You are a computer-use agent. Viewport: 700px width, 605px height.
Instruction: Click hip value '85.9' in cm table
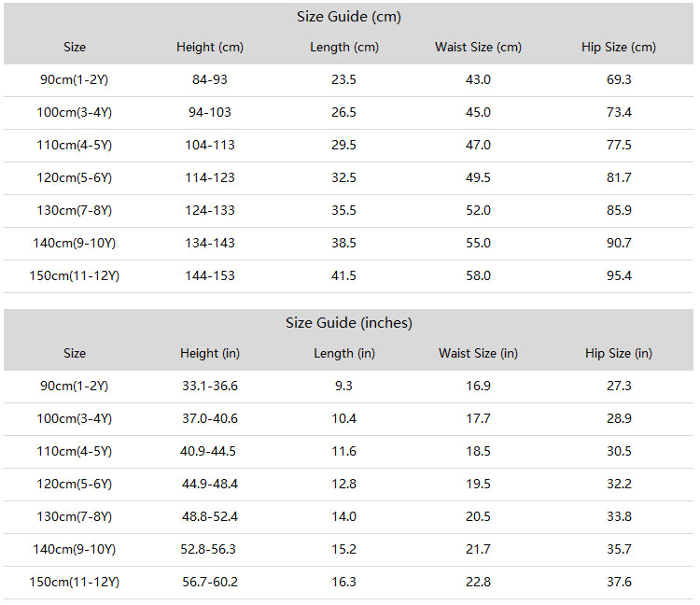(619, 210)
